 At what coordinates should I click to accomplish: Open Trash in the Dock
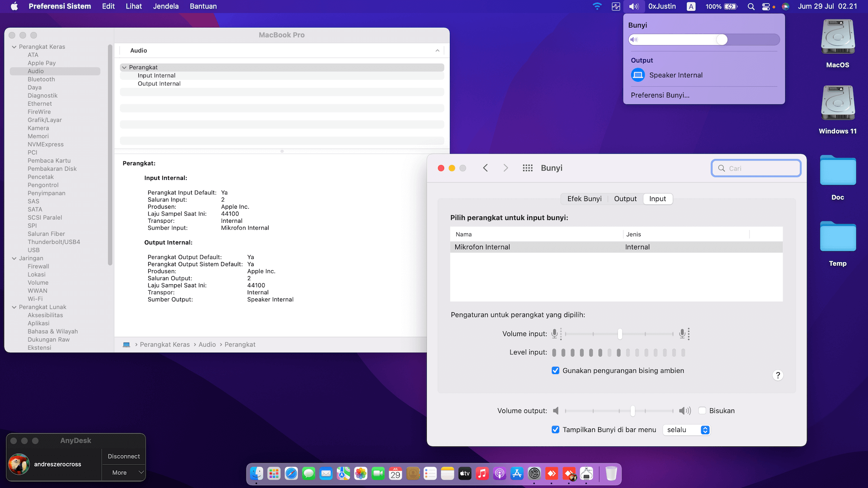pos(611,473)
